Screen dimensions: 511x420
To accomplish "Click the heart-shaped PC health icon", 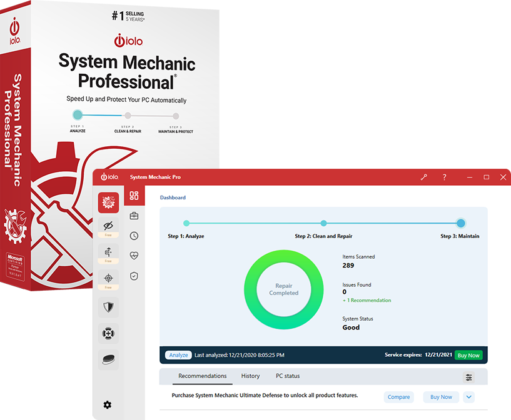I will pos(134,255).
